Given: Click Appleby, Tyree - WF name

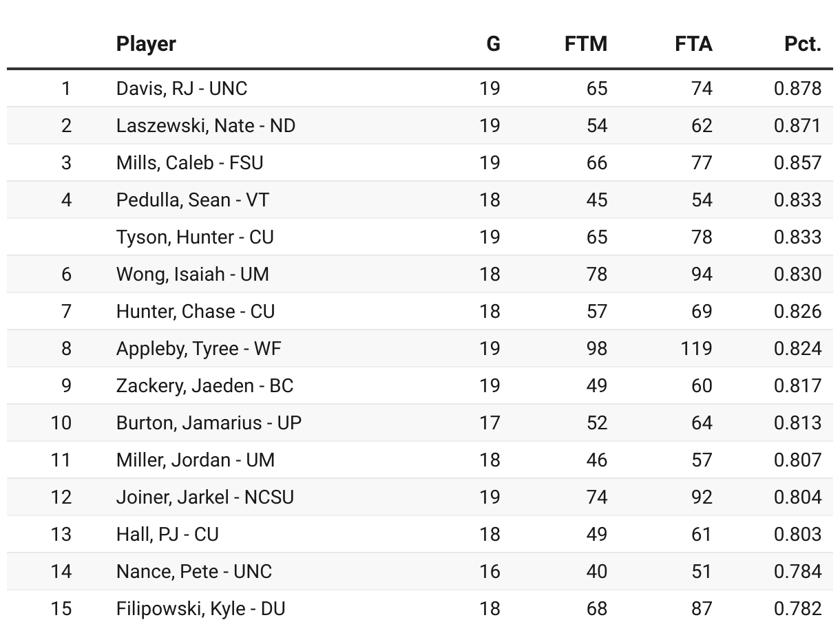Looking at the screenshot, I should pos(198,349).
